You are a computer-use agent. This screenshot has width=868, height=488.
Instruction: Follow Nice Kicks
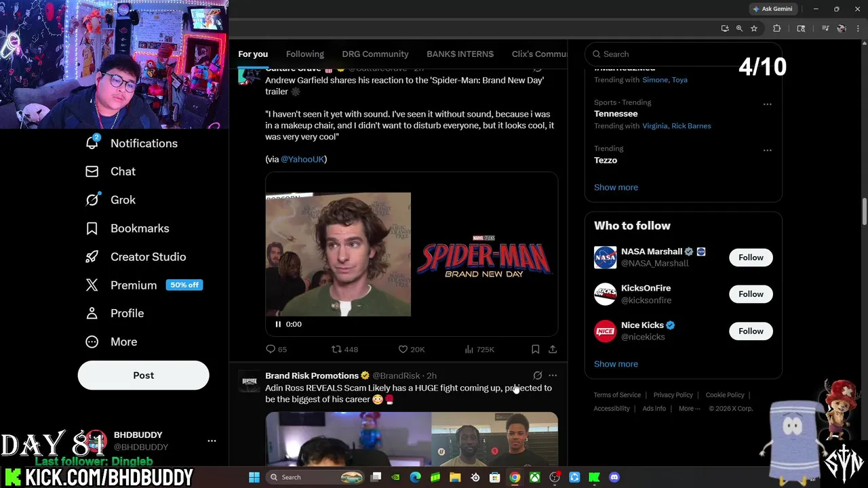click(751, 331)
